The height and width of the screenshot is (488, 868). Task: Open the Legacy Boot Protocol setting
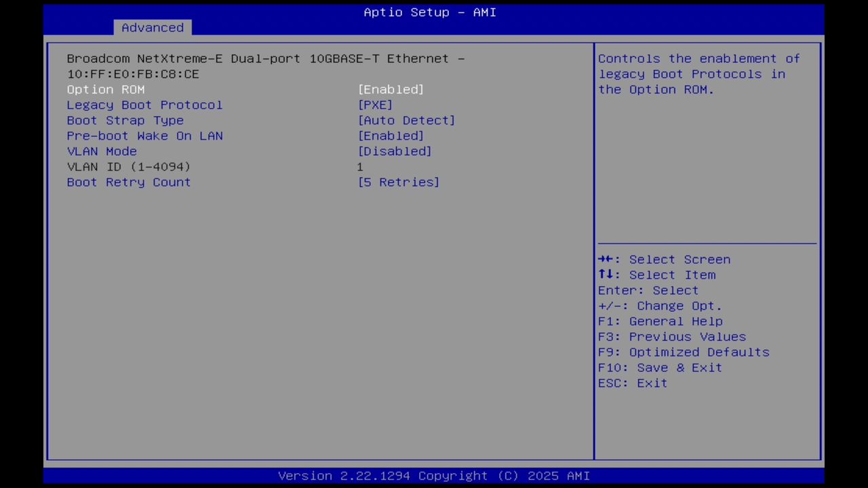click(x=144, y=105)
